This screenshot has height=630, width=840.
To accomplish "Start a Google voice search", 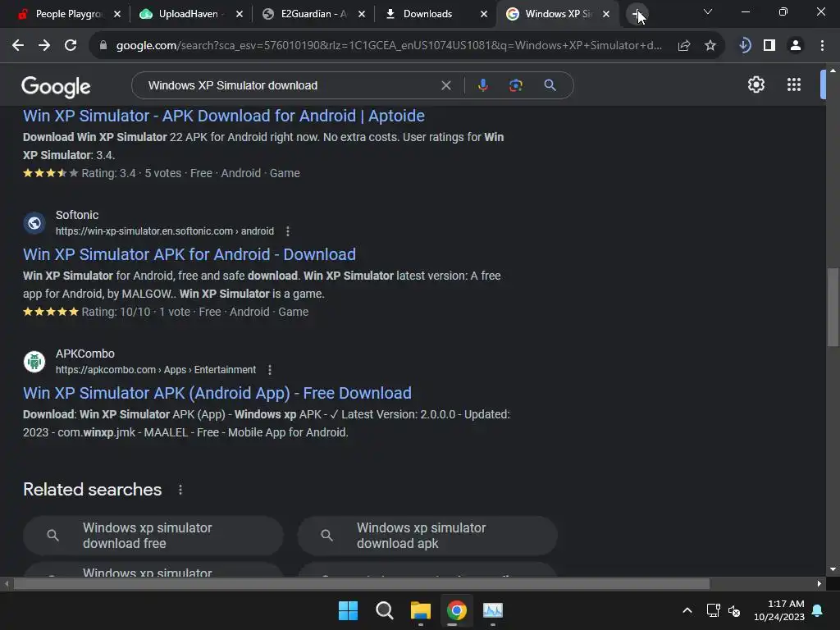I will point(482,85).
